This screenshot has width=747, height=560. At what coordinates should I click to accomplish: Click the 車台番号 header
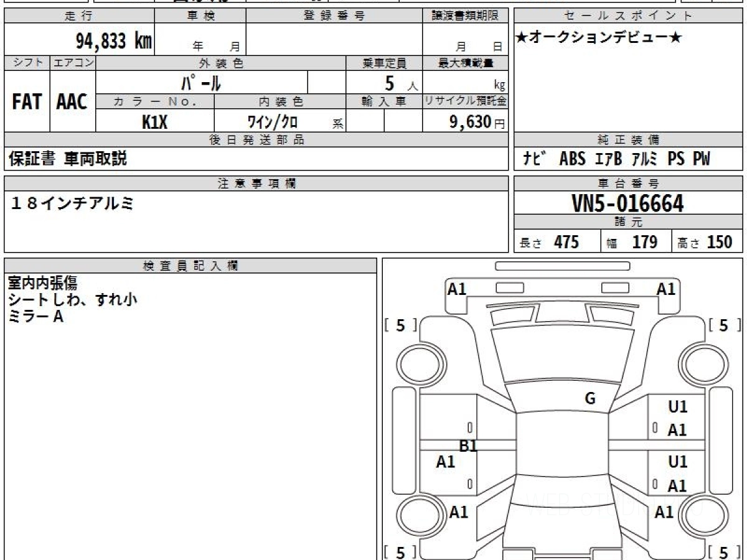coord(628,184)
